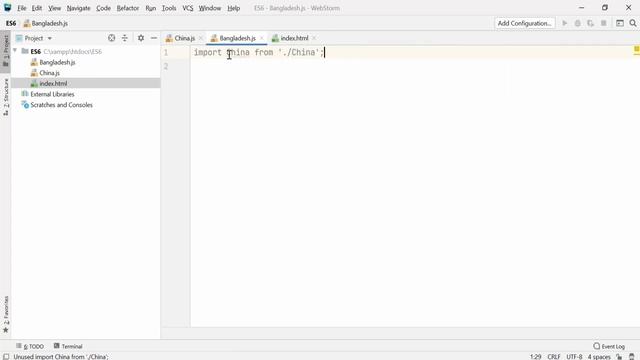Viewport: 640px width, 360px height.
Task: Click ES6 breadcrumb in navigation bar
Action: 11,23
